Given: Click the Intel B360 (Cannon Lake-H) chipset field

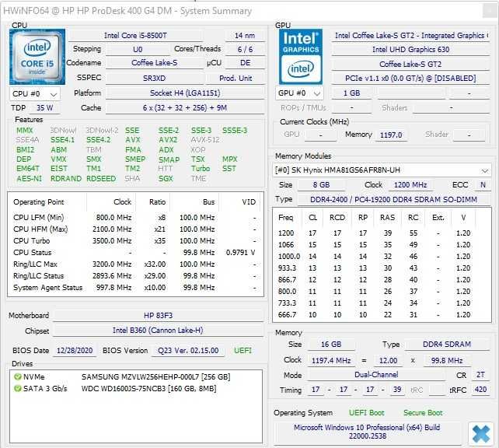Looking at the screenshot, I should click(x=158, y=331).
